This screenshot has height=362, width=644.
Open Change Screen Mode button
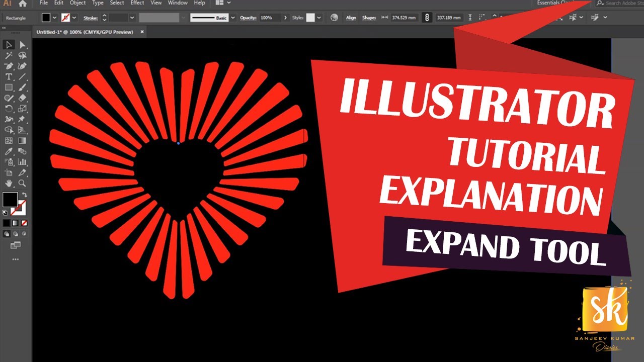pos(15,245)
